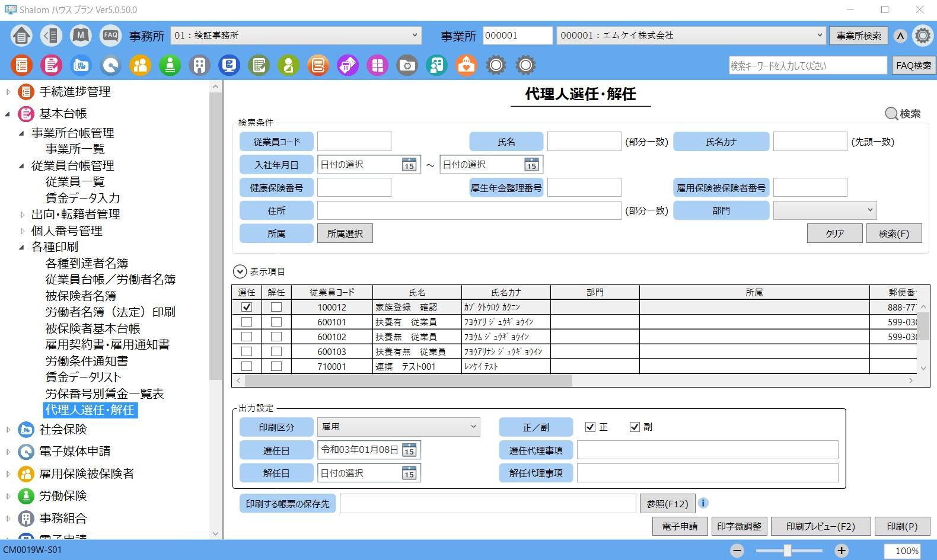Click the zoom-out minus icon in status bar
The height and width of the screenshot is (560, 937).
pos(737,551)
